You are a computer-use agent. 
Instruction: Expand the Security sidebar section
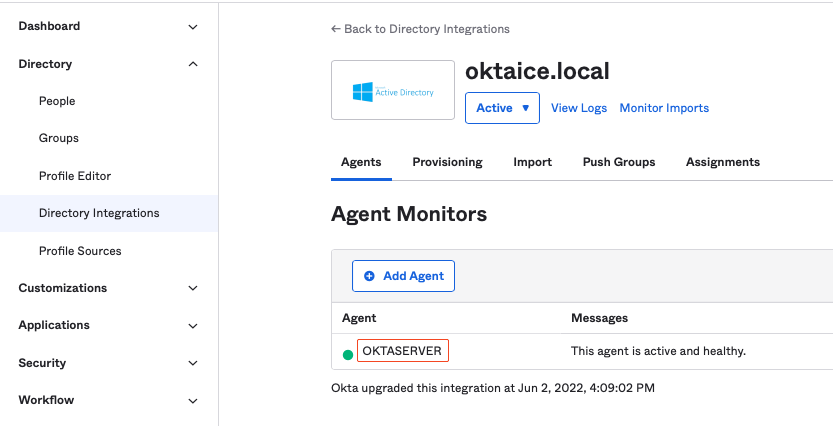tap(193, 363)
